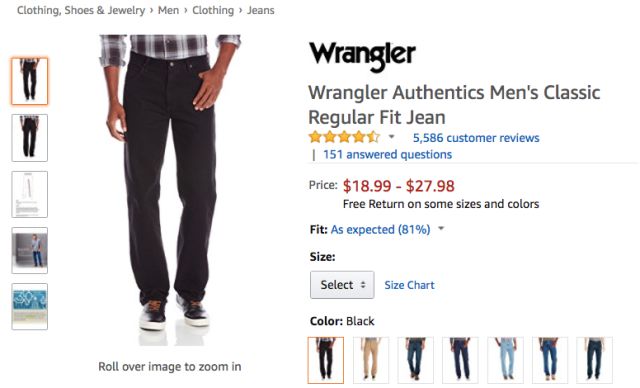The image size is (640, 388).
Task: Open the 5,586 customer reviews link
Action: coord(476,138)
